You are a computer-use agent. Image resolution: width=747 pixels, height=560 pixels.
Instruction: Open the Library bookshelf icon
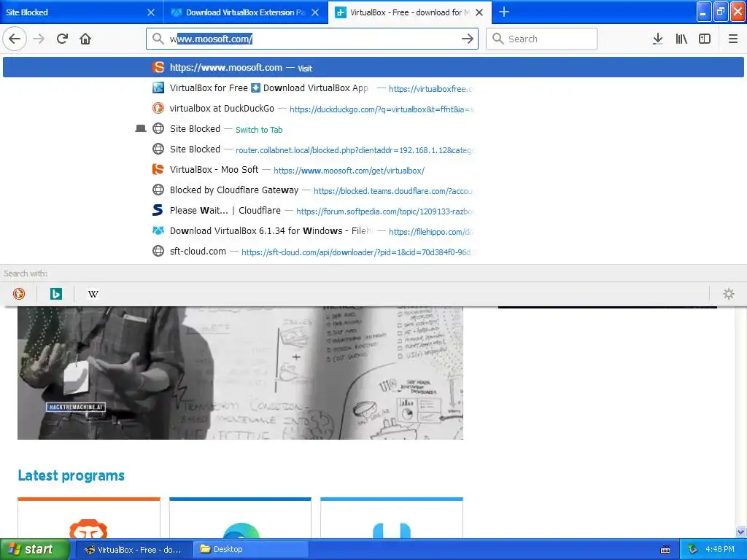pos(681,39)
